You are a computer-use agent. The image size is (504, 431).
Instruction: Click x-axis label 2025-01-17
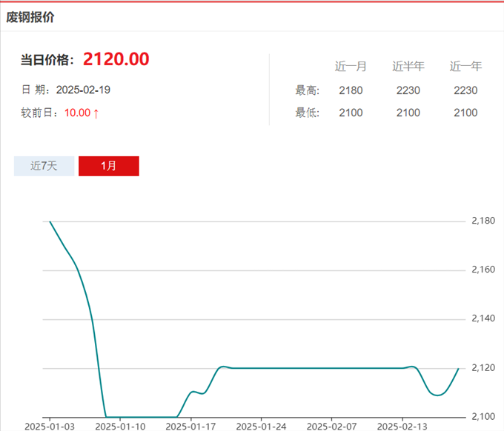190,426
